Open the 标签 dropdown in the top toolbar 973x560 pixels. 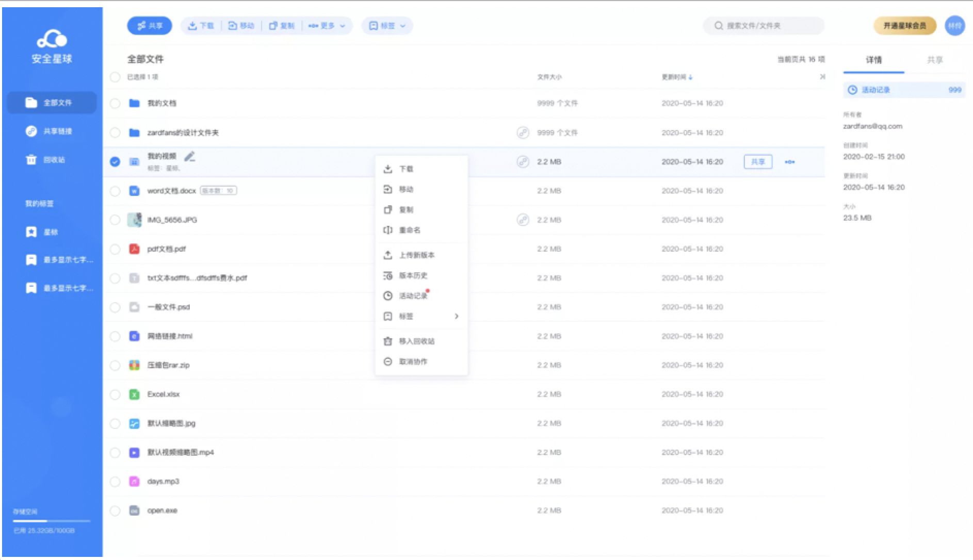tap(387, 26)
